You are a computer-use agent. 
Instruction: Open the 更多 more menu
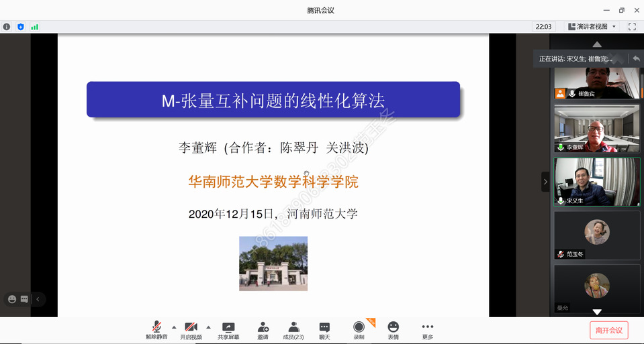click(428, 330)
